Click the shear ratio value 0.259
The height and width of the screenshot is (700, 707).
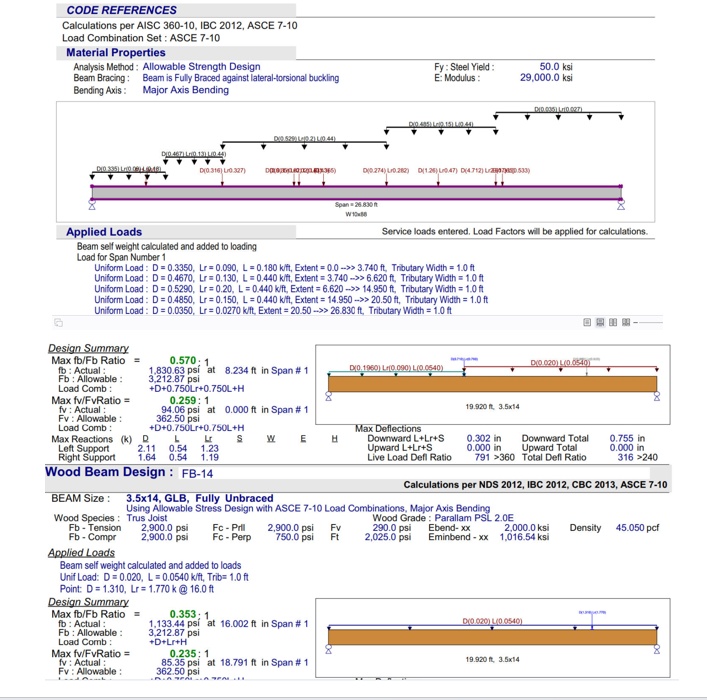[183, 400]
